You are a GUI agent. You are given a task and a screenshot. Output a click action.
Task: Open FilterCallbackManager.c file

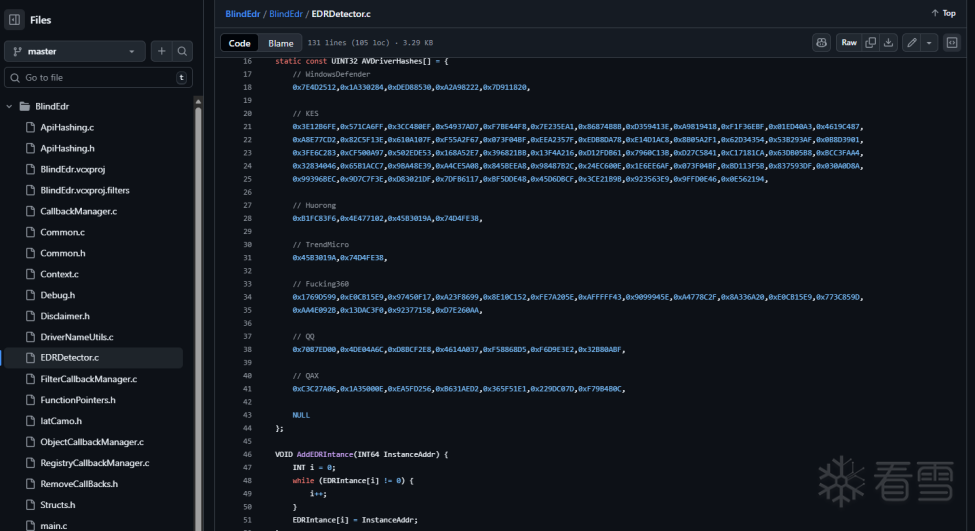click(x=88, y=379)
